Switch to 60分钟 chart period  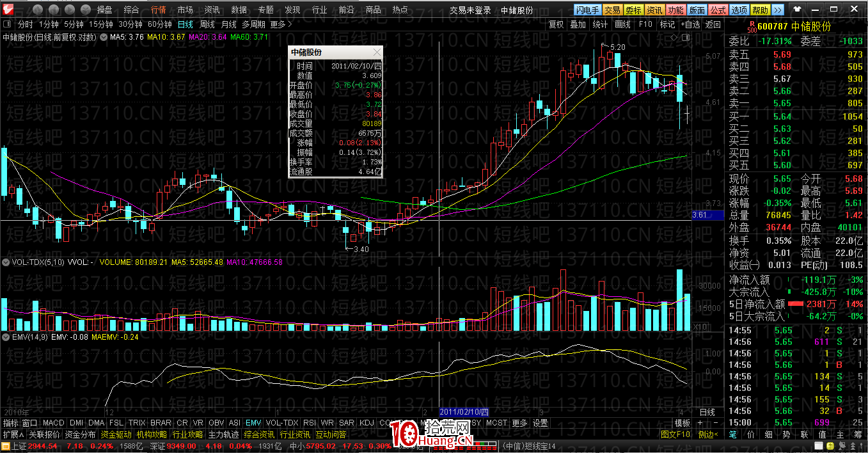pos(160,24)
